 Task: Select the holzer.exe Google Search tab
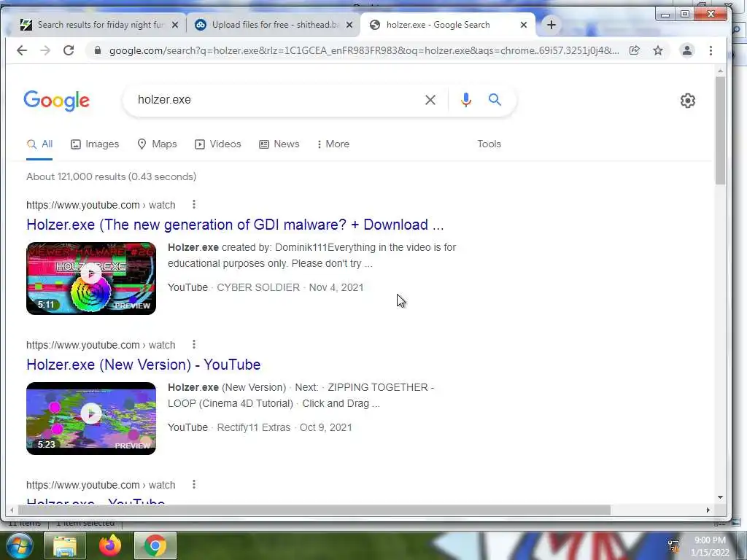click(449, 25)
